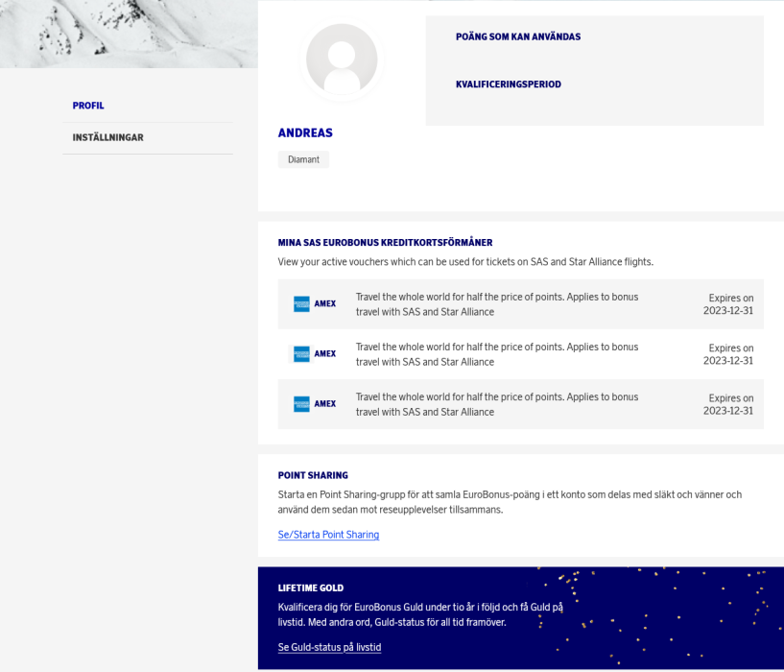This screenshot has height=672, width=784.
Task: Click the first voucher's expiry date
Action: 728,304
